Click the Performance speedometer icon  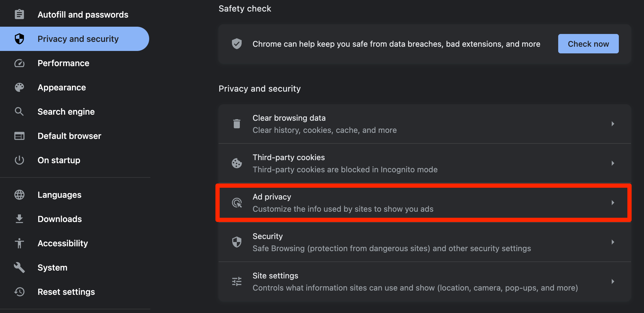[19, 63]
